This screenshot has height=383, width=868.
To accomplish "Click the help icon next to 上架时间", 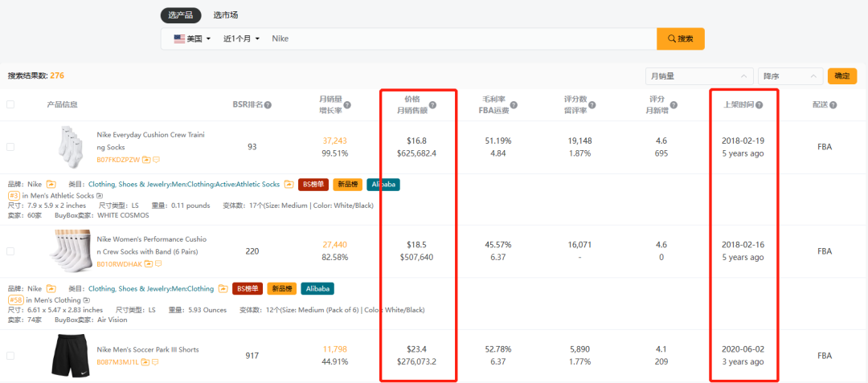I will [x=759, y=104].
